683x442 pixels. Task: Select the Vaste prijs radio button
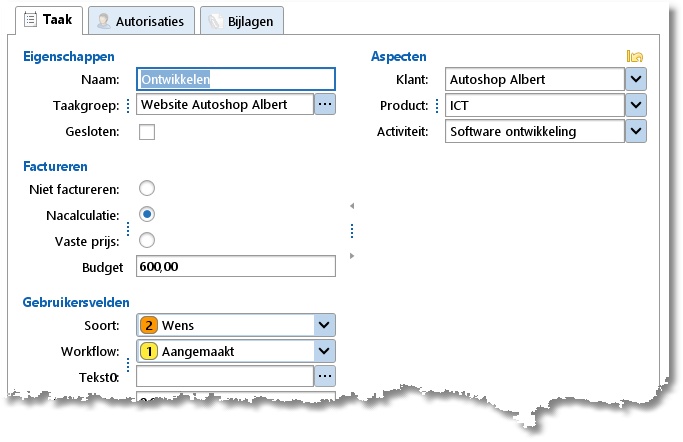tap(147, 240)
